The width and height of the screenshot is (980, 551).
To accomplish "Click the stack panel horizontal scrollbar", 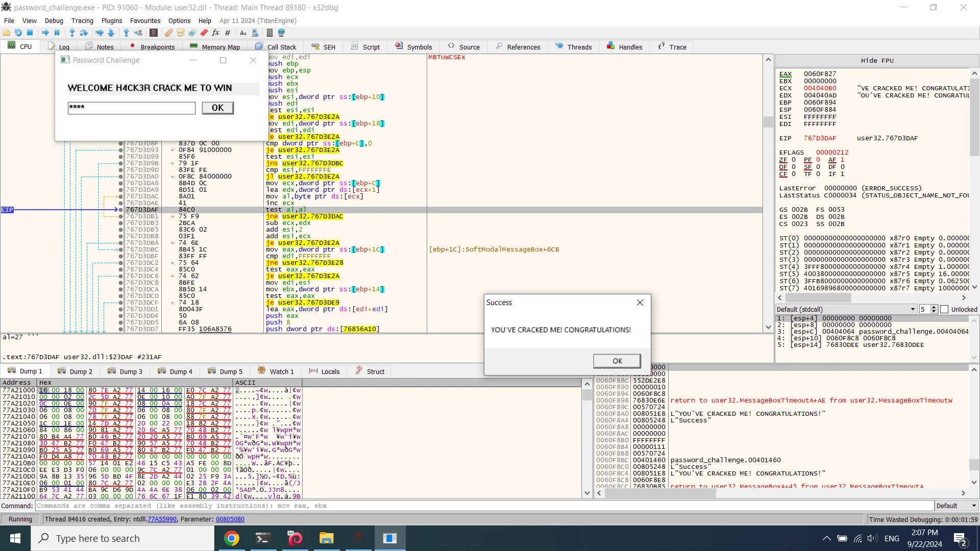I will 781,493.
